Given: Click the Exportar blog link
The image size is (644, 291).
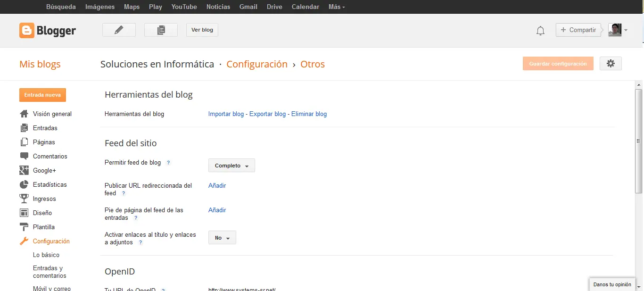Looking at the screenshot, I should (267, 114).
